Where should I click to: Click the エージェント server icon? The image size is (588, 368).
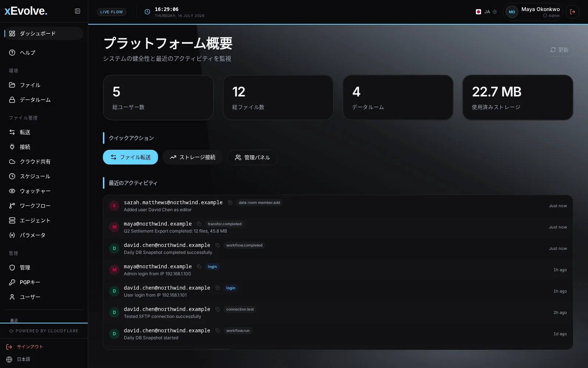click(x=12, y=220)
